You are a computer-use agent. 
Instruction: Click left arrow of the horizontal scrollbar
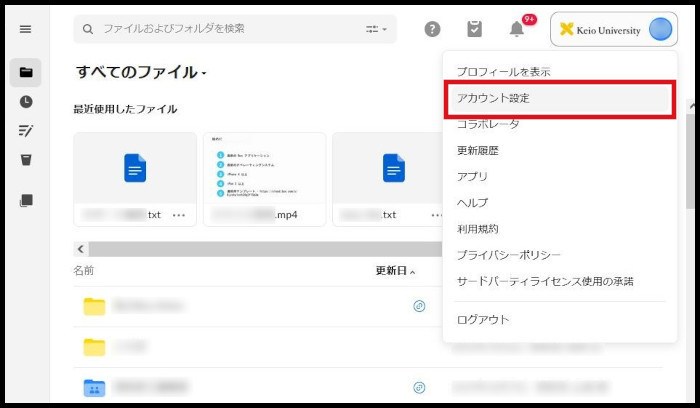click(79, 248)
